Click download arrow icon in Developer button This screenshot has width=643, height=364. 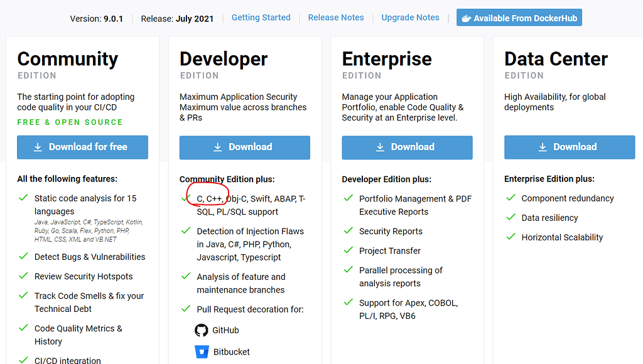[218, 147]
